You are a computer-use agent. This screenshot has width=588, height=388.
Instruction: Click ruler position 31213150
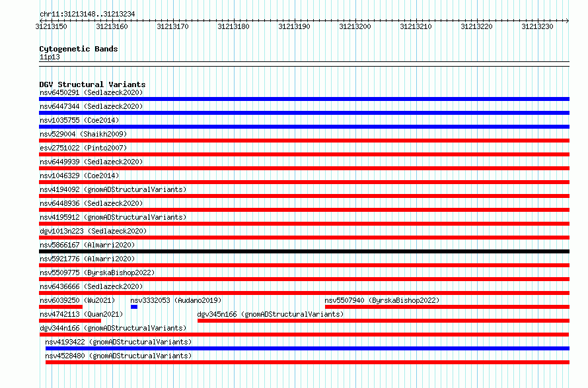[x=52, y=26]
